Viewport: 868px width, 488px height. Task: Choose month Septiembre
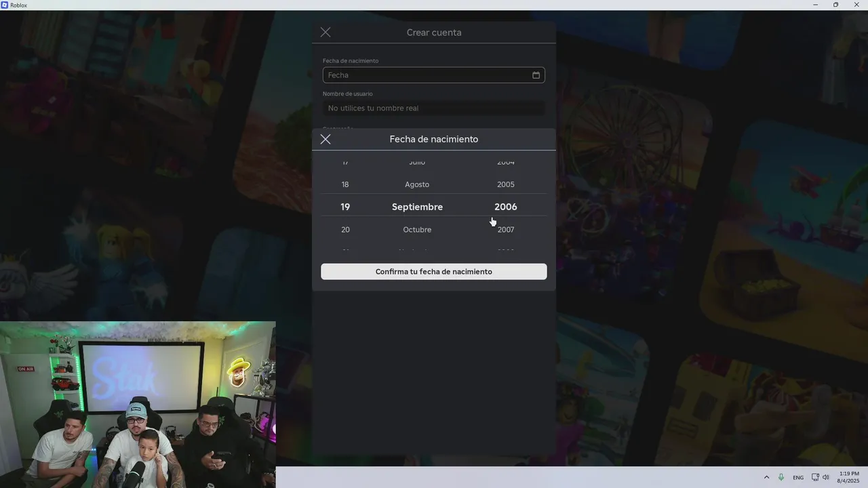tap(417, 207)
